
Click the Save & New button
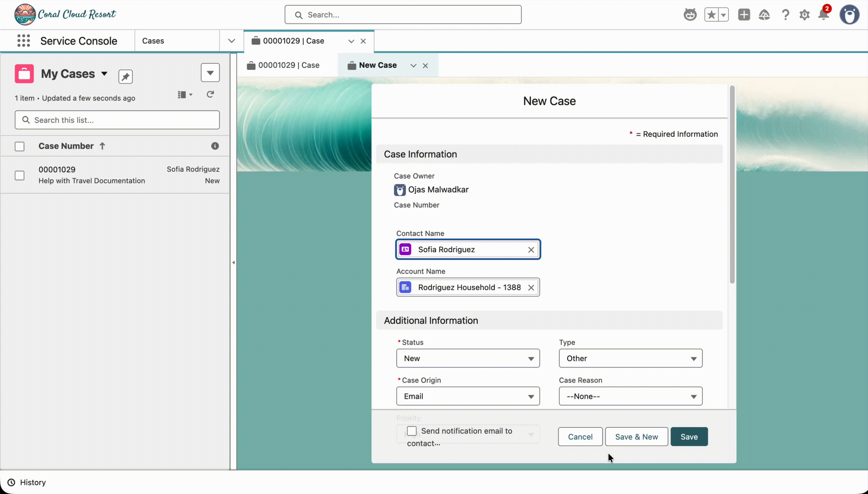click(x=636, y=437)
